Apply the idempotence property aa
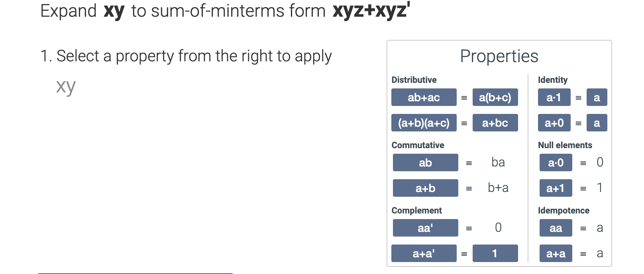Viewport: 644px width, 274px height. 556,228
